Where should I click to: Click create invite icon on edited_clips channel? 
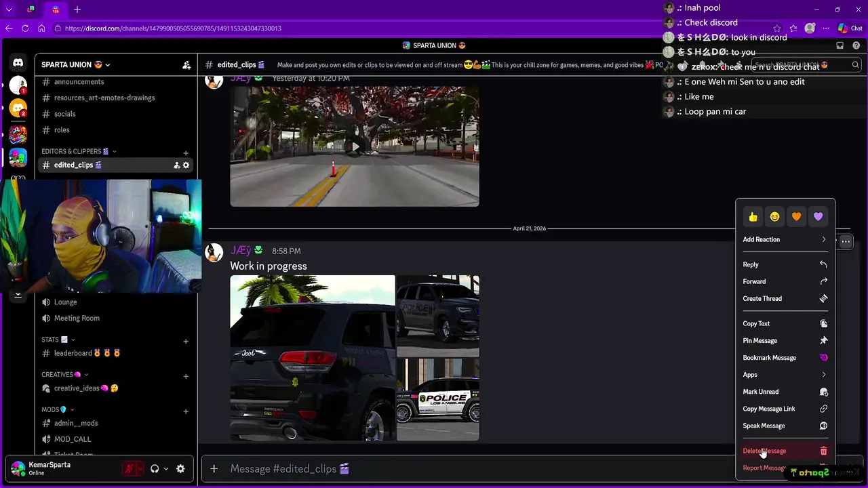pos(176,165)
